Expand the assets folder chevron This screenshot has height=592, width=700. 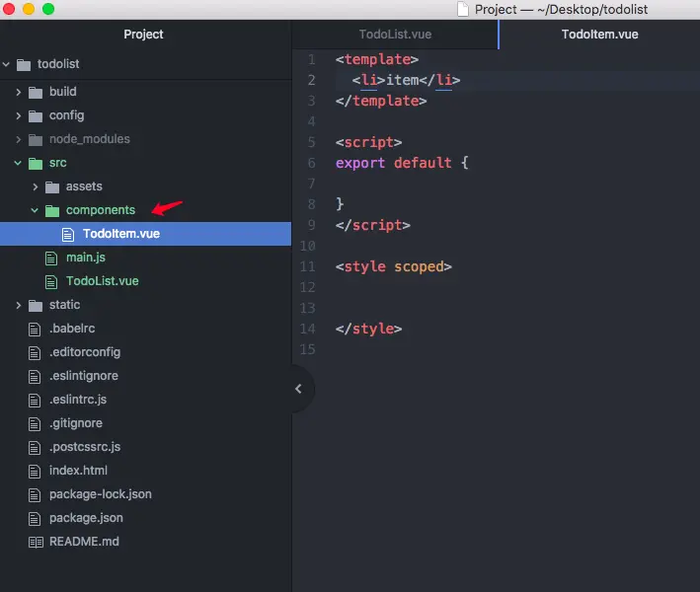tap(36, 186)
